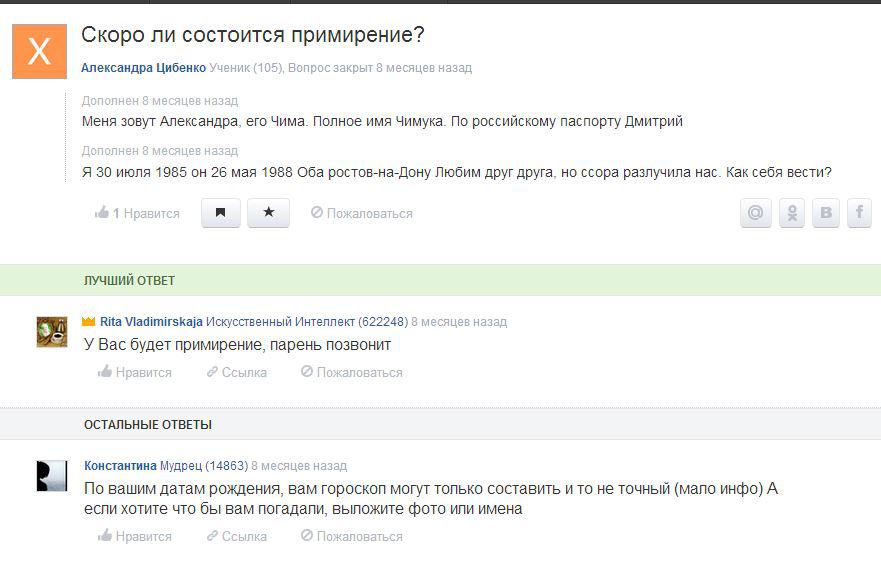Add question to favorites with star button
The image size is (881, 561).
[x=269, y=213]
